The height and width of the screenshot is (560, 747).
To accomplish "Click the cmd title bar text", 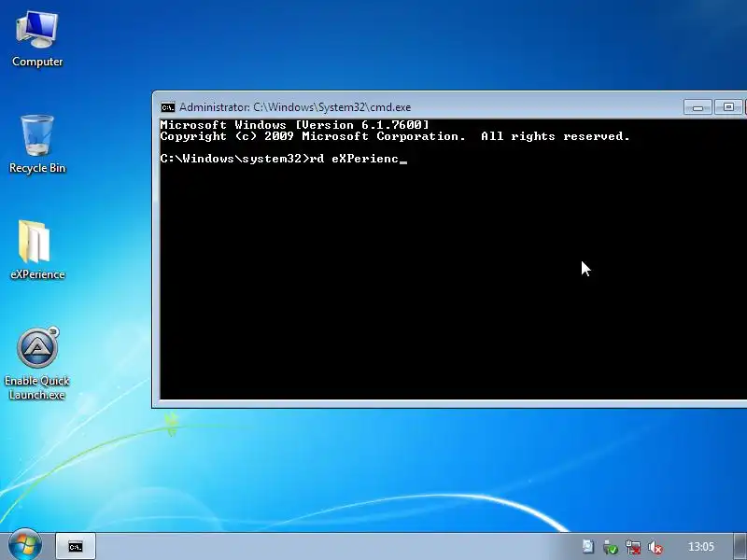I will [295, 107].
